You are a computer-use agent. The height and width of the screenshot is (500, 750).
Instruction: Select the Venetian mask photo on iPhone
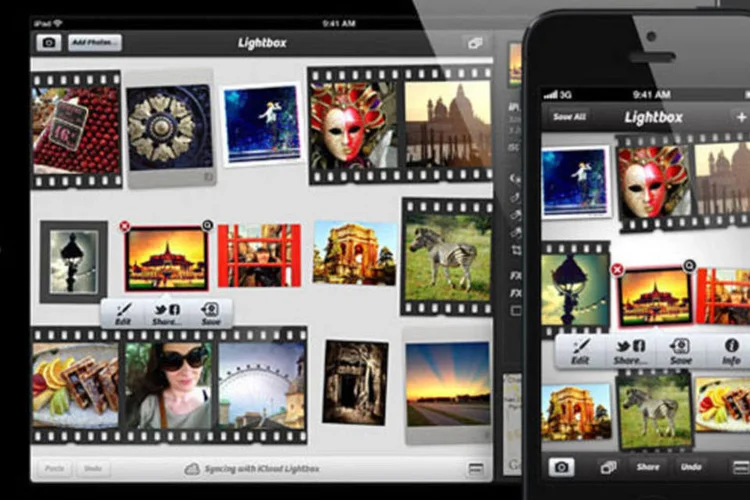click(x=654, y=182)
